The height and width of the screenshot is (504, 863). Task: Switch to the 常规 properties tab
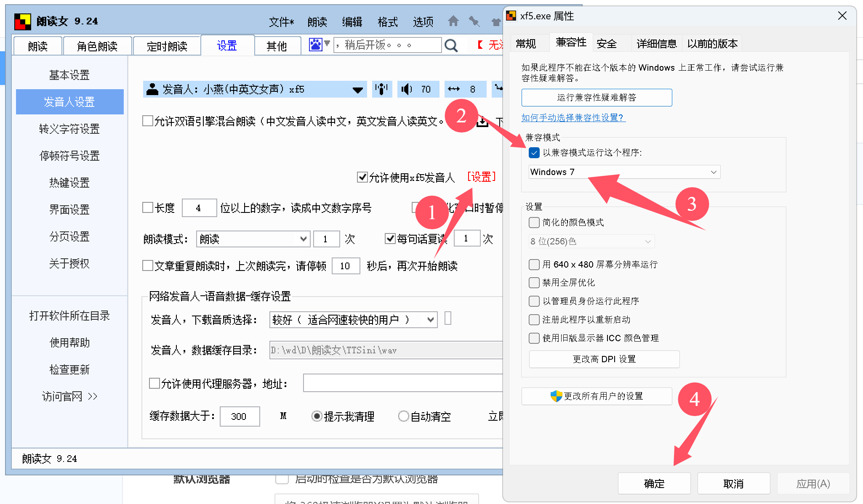click(x=526, y=43)
